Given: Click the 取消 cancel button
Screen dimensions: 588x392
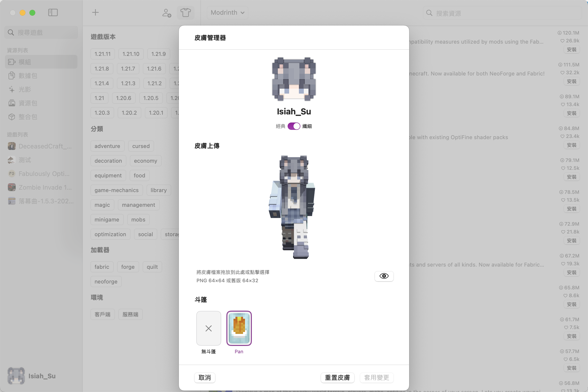Looking at the screenshot, I should coord(205,378).
